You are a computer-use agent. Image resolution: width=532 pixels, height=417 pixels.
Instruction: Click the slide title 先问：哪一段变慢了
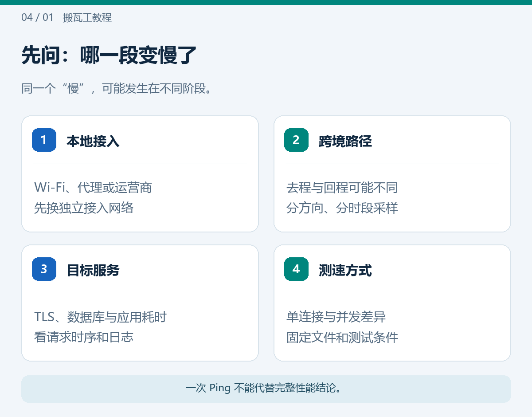[x=109, y=56]
